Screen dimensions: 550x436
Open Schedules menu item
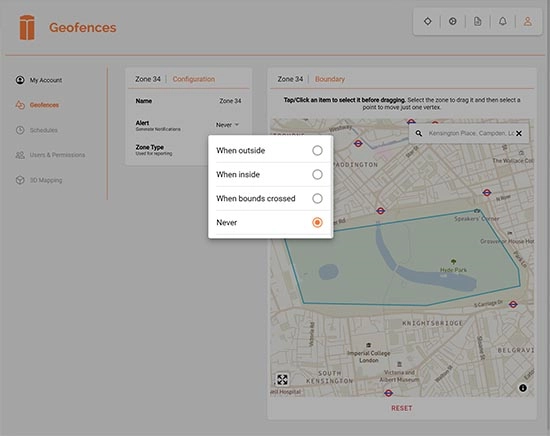36,130
